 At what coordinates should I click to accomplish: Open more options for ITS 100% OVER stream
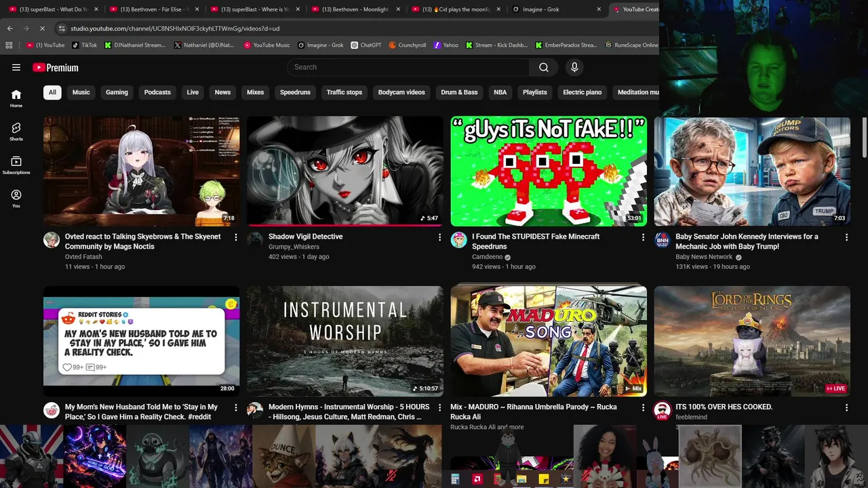(x=846, y=407)
